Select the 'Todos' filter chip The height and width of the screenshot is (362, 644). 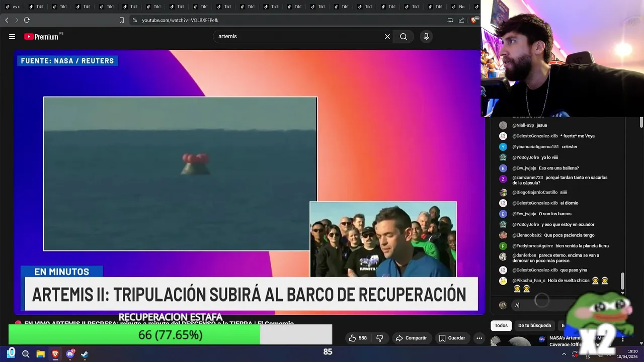(x=501, y=325)
